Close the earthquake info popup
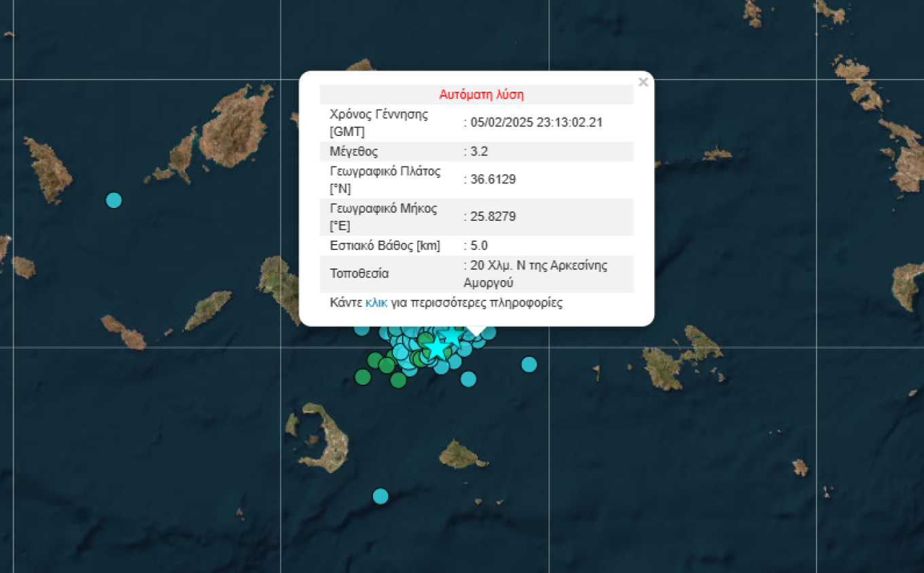Screen dimensions: 924x573 click(643, 82)
